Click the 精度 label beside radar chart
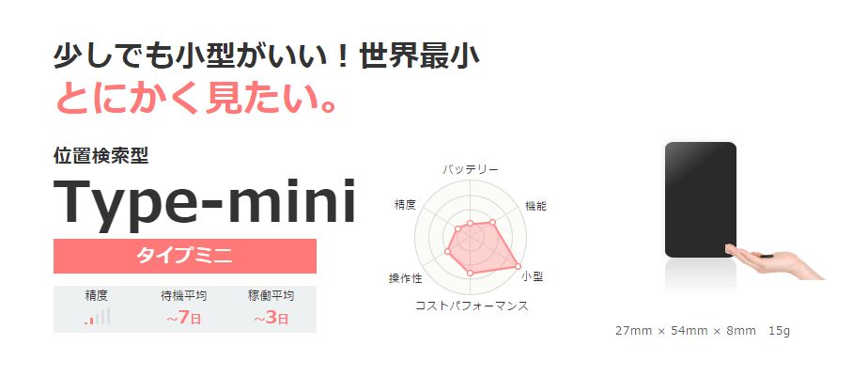Viewport: 868px width, 377px height. pos(405,205)
